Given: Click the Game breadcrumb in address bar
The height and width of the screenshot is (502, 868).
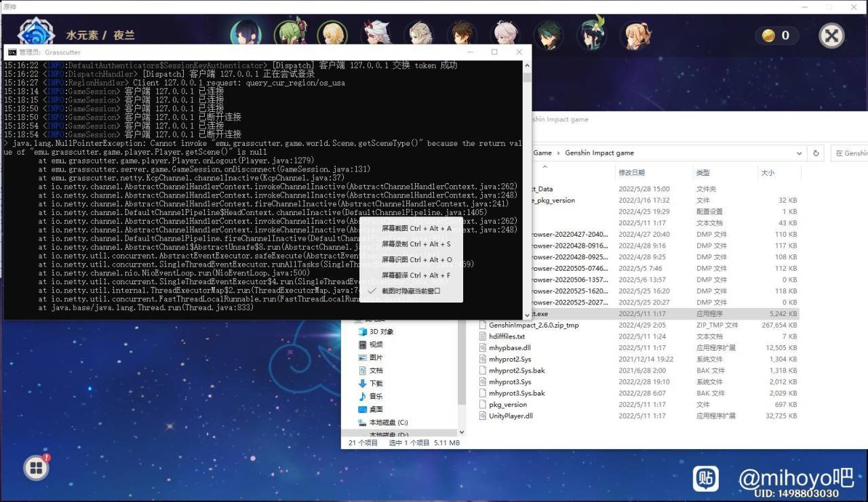Looking at the screenshot, I should click(542, 153).
